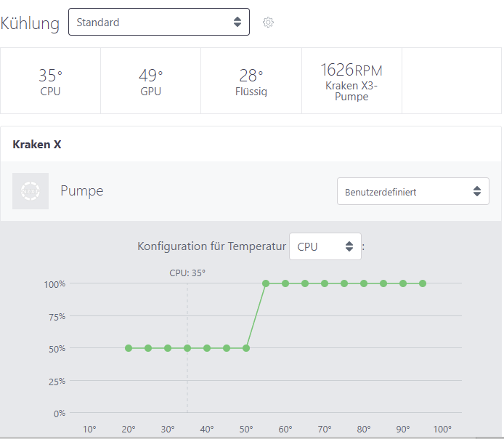Click the 20° curve point
Screen dimensions: 504x439
click(x=129, y=348)
